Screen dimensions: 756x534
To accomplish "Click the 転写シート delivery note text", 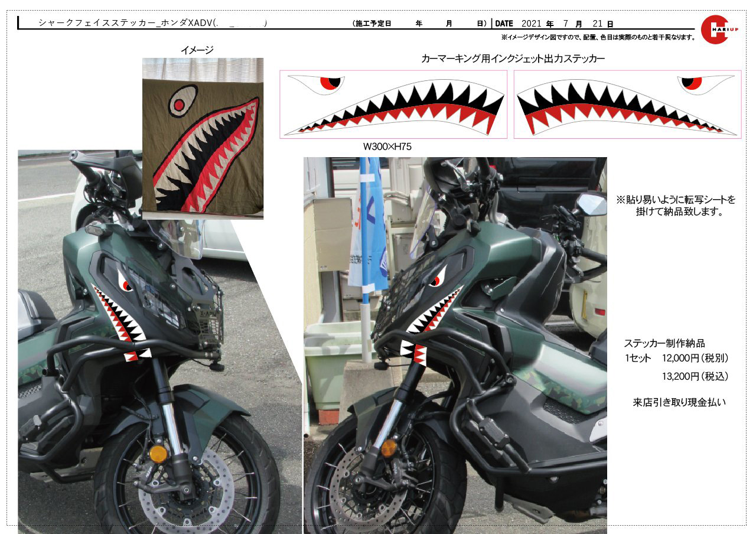I will (x=676, y=206).
